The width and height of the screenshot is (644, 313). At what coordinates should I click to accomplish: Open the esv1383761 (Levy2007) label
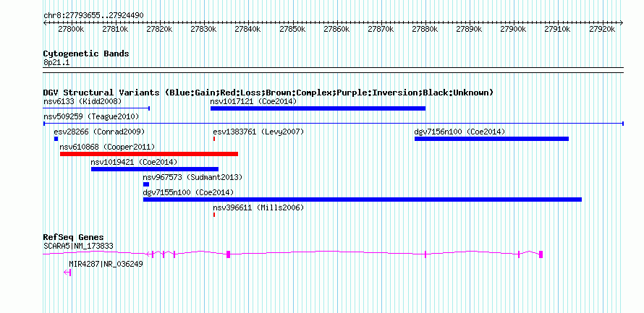coord(258,132)
